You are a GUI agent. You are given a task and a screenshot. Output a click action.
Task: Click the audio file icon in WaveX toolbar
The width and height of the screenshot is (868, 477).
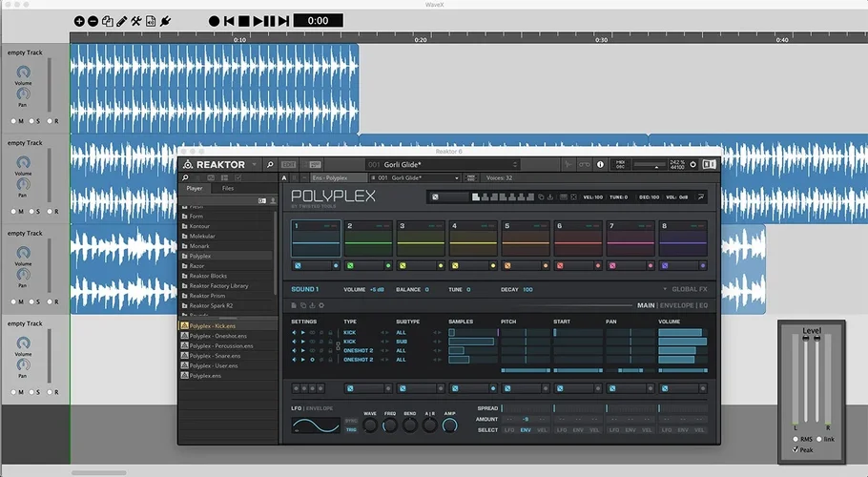[x=151, y=21]
